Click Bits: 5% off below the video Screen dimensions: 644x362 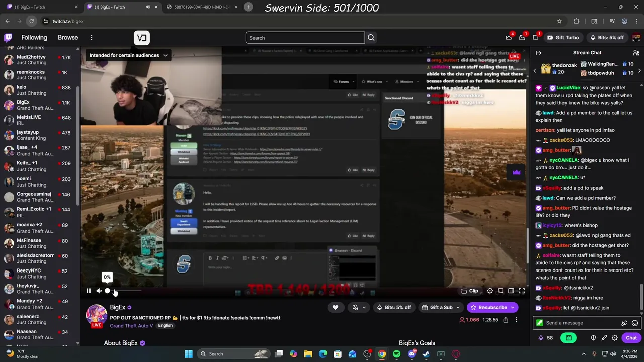[394, 307]
